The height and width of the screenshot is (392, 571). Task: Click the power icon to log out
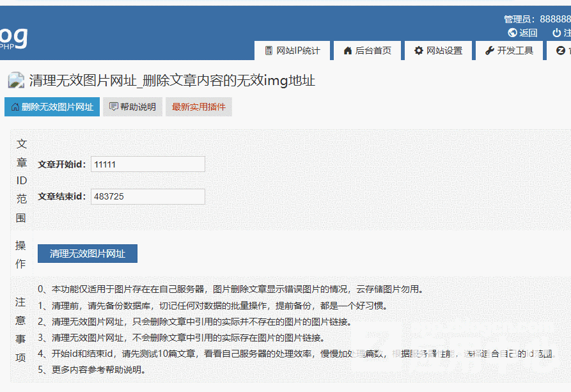click(x=556, y=33)
